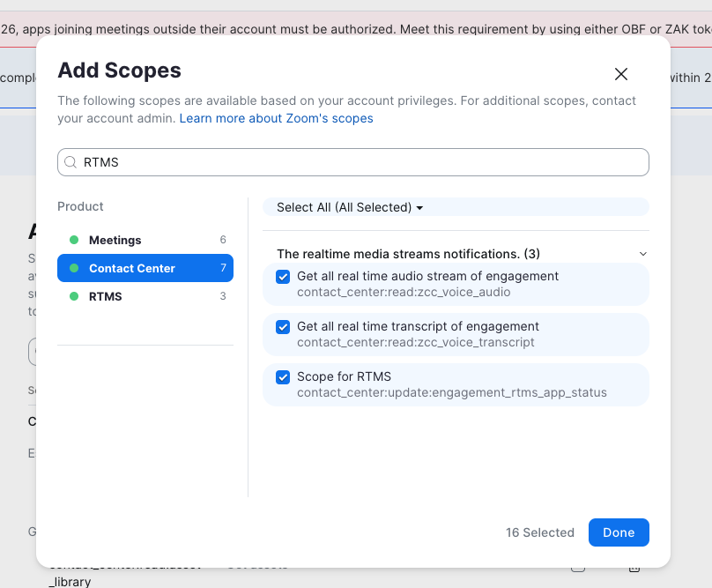
Task: Click the Meetings count 6
Action: click(223, 240)
